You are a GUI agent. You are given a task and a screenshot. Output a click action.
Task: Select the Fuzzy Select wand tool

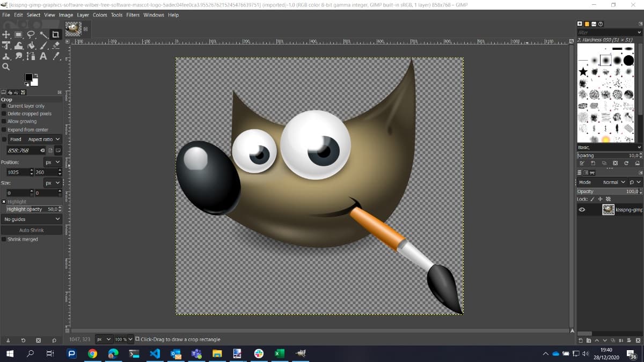[x=43, y=35]
